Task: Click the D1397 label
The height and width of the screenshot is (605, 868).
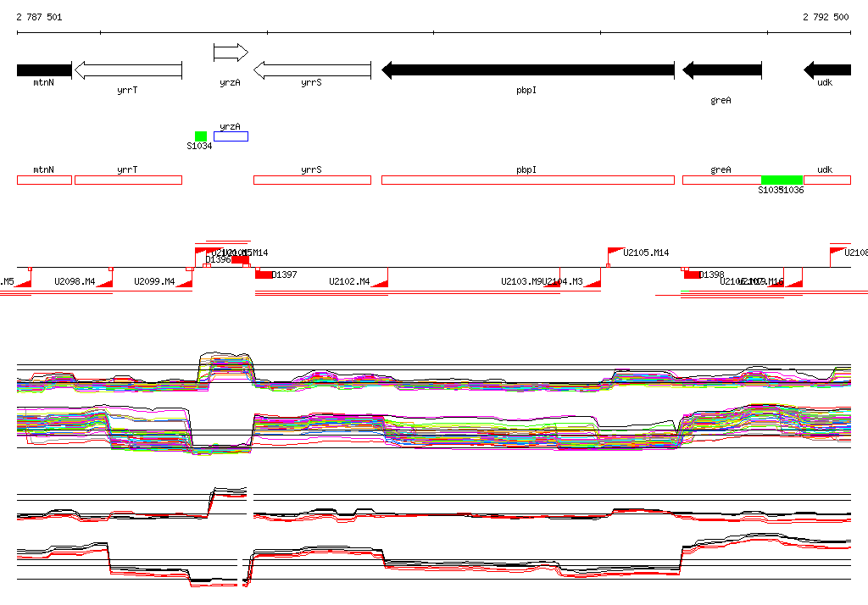Action: pos(285,275)
